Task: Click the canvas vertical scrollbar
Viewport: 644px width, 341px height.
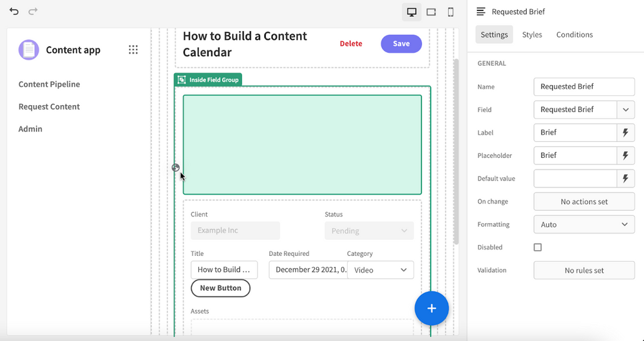Action: 456,151
